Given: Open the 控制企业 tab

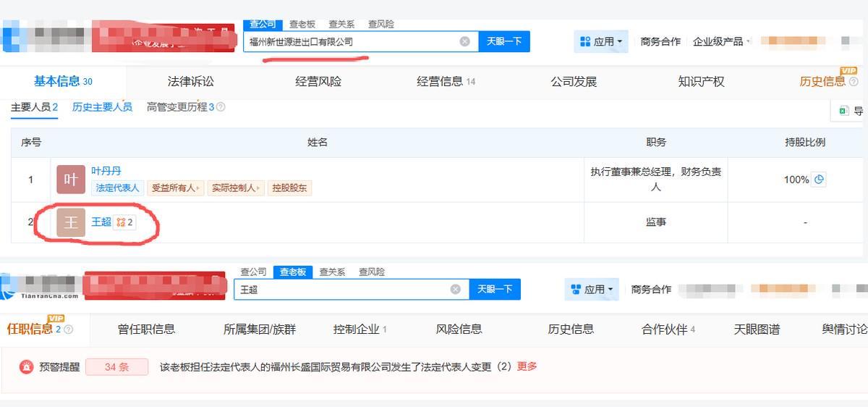Looking at the screenshot, I should (x=359, y=330).
